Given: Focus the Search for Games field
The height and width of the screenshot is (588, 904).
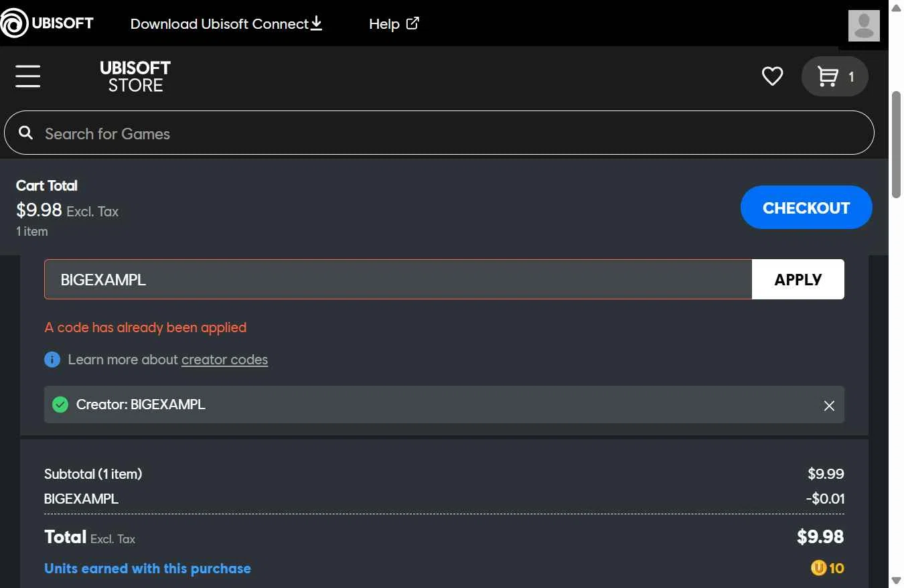Looking at the screenshot, I should (x=439, y=133).
